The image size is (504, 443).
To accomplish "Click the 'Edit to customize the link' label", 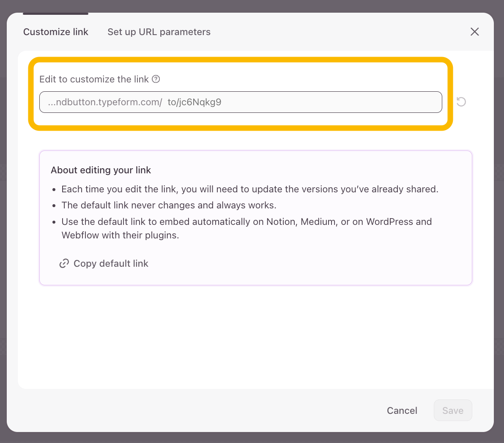I will (x=94, y=79).
